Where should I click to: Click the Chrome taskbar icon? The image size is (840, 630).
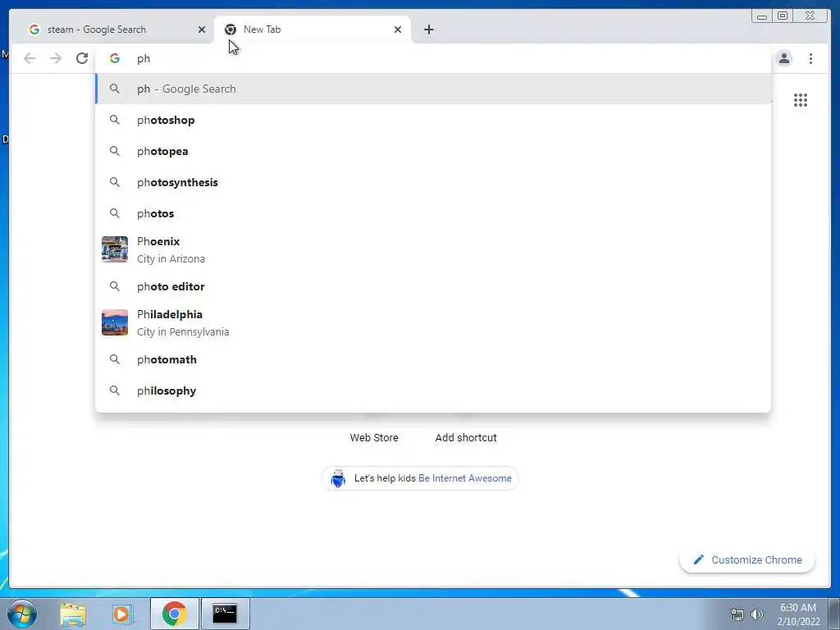(174, 614)
